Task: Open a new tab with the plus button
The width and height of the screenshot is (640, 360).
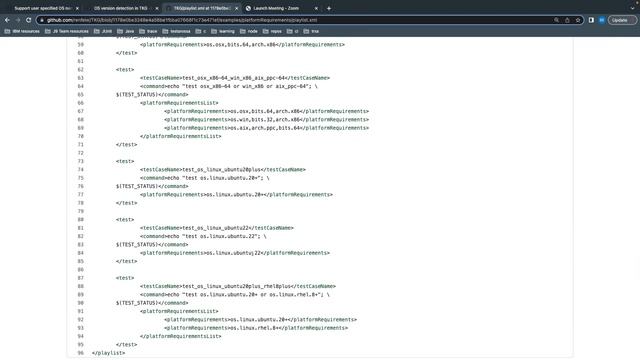Action: [329, 8]
